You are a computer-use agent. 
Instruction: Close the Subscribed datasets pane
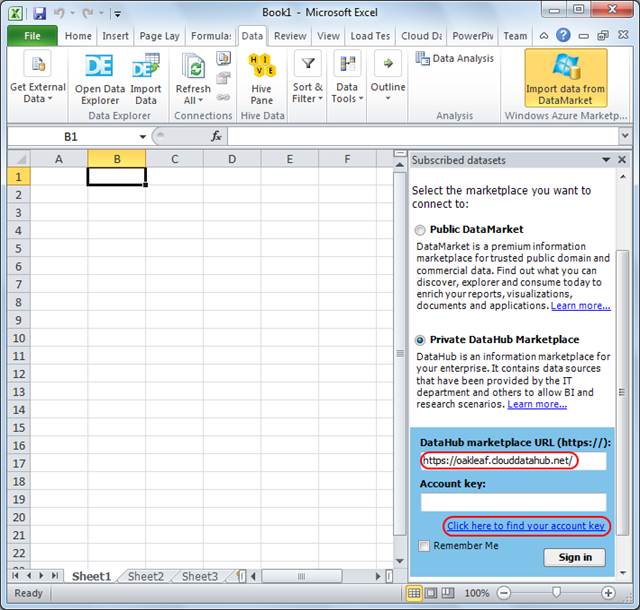click(622, 160)
